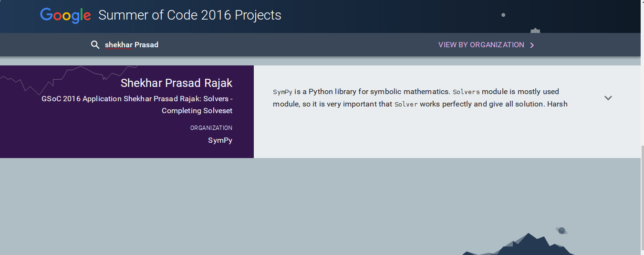Expand the project description with the down chevron
The height and width of the screenshot is (255, 644).
pyautogui.click(x=608, y=98)
